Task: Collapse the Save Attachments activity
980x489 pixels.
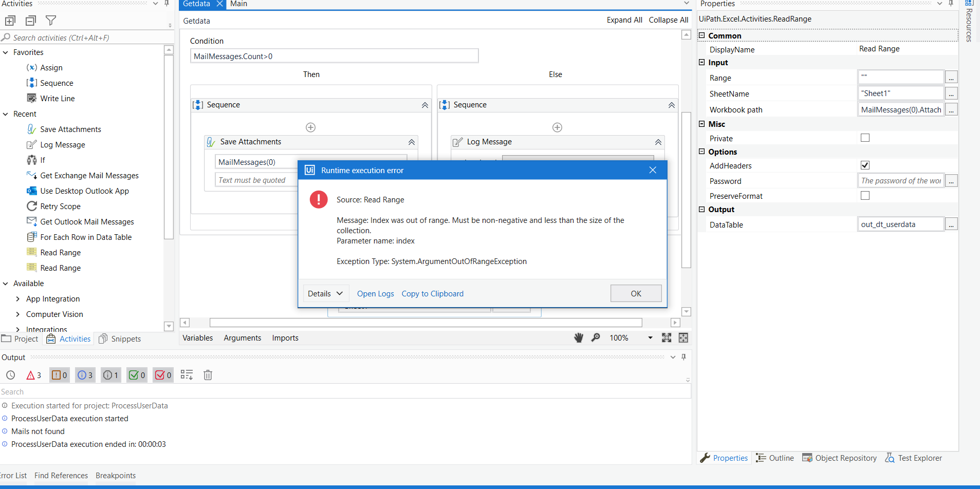Action: (x=412, y=142)
